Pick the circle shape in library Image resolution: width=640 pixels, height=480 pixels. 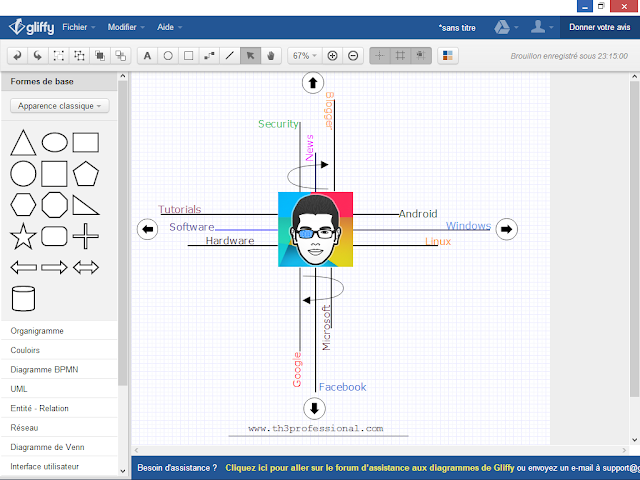(x=23, y=173)
